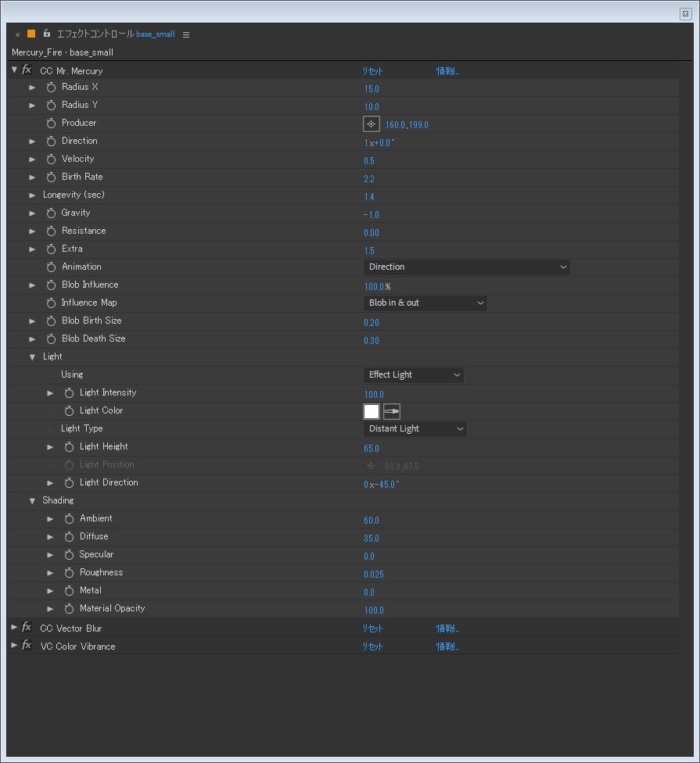Toggle the VC Color Vibrance fx switch
This screenshot has width=700, height=763.
pyautogui.click(x=27, y=646)
